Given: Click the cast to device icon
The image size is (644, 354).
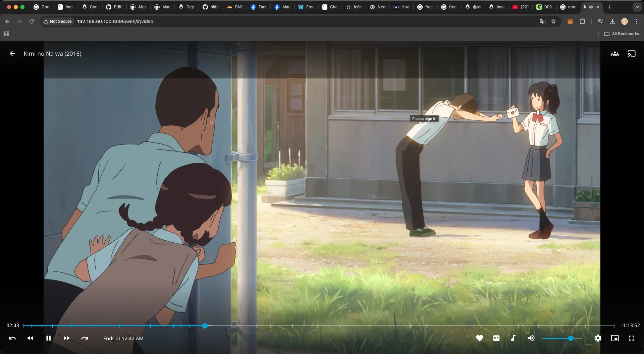Looking at the screenshot, I should click(632, 54).
